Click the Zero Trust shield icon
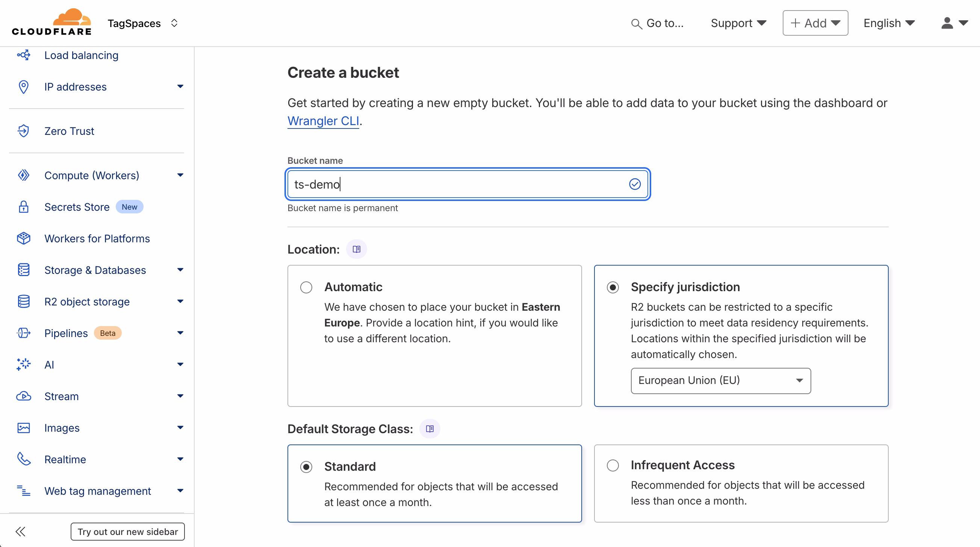The height and width of the screenshot is (547, 980). (24, 131)
